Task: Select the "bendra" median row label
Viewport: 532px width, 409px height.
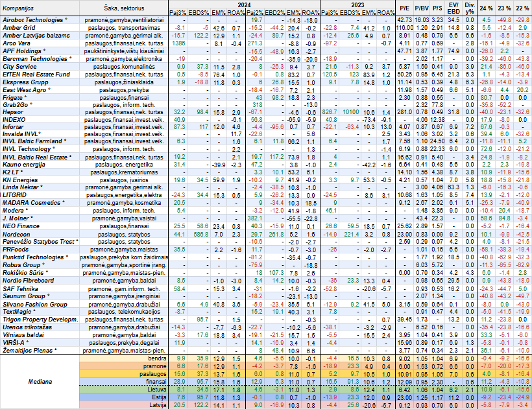Action: (124, 358)
